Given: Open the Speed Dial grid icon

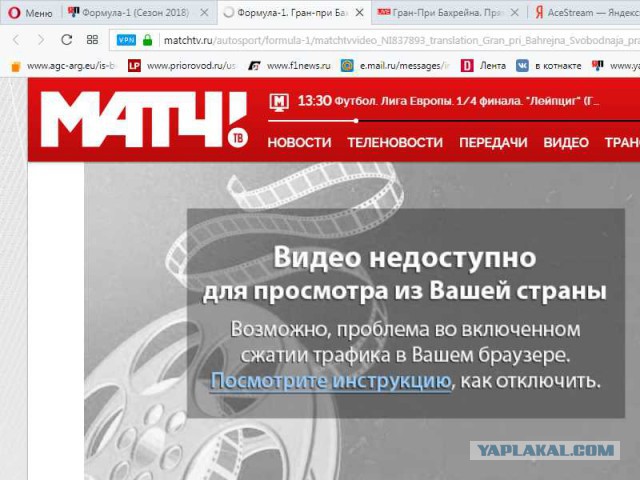Looking at the screenshot, I should pyautogui.click(x=92, y=40).
